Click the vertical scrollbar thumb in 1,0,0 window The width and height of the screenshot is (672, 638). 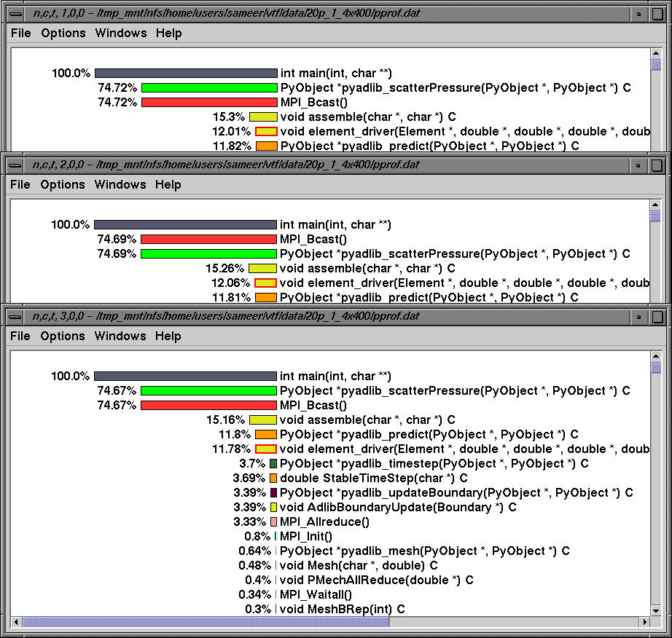[x=656, y=65]
